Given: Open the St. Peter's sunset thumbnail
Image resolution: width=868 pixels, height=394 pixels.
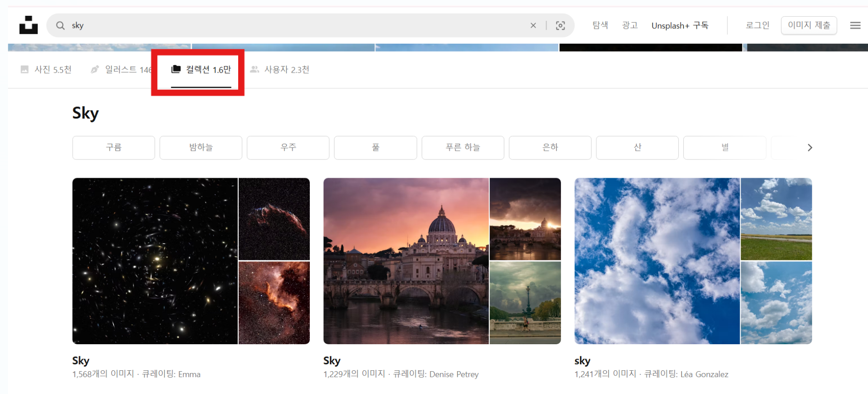Looking at the screenshot, I should click(x=406, y=261).
